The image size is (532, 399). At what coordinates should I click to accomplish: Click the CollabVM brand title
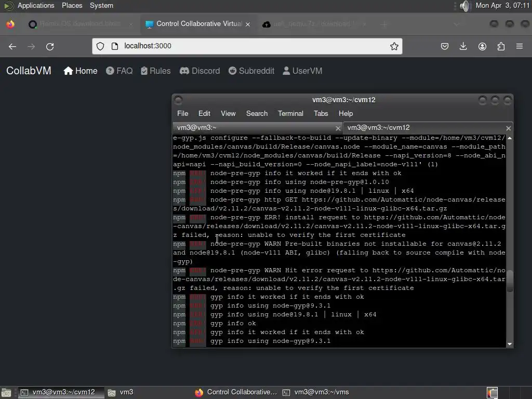[29, 71]
